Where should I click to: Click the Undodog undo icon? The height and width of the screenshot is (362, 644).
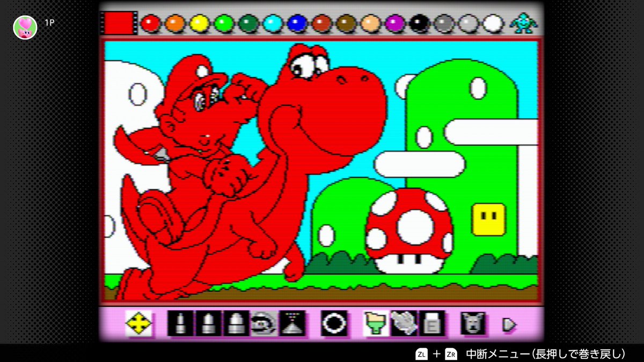(x=473, y=323)
